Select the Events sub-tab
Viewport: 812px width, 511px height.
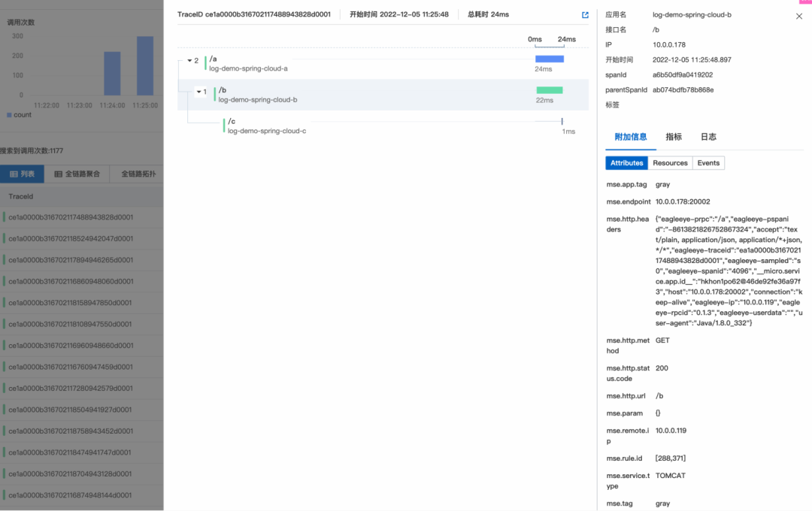point(708,163)
